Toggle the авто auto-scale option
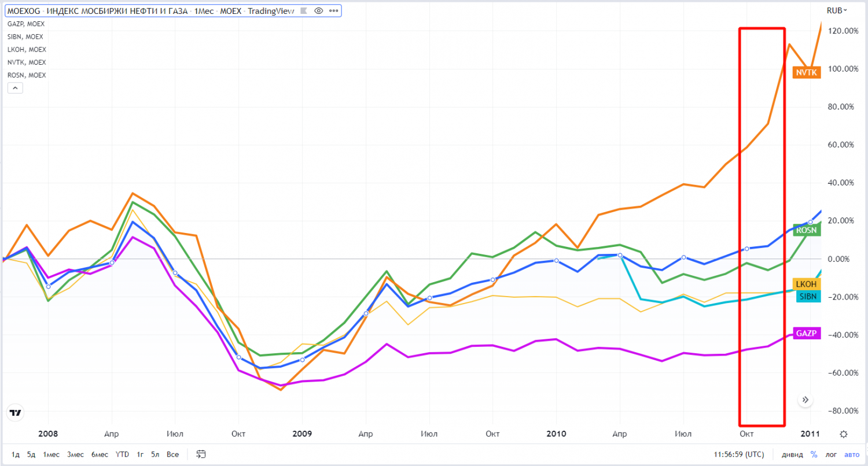 point(852,454)
